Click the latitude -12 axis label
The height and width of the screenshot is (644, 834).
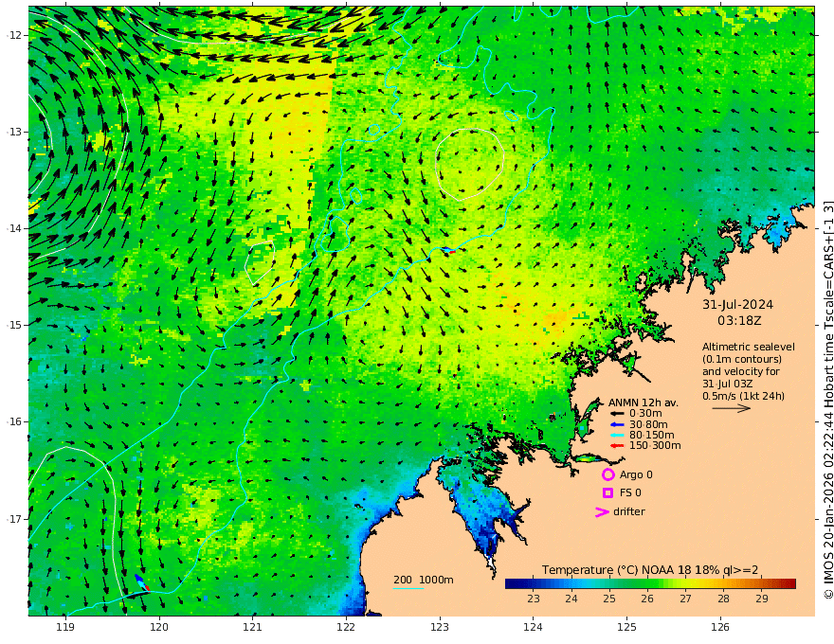14,35
